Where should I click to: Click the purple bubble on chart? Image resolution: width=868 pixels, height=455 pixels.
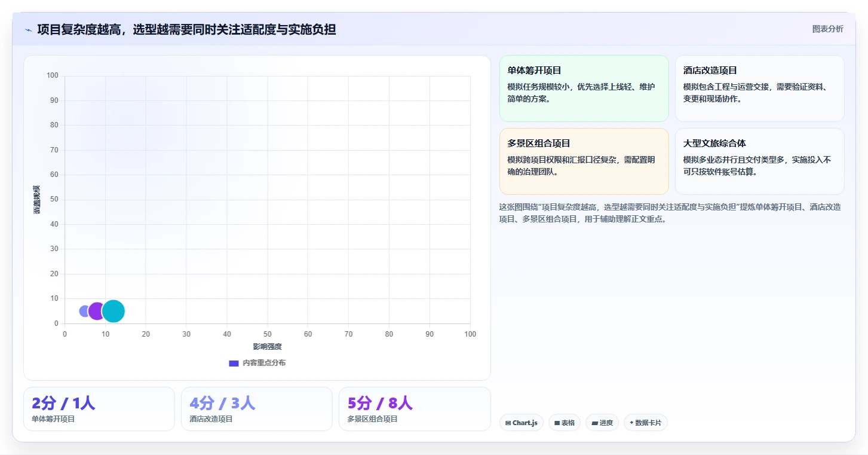tap(97, 311)
